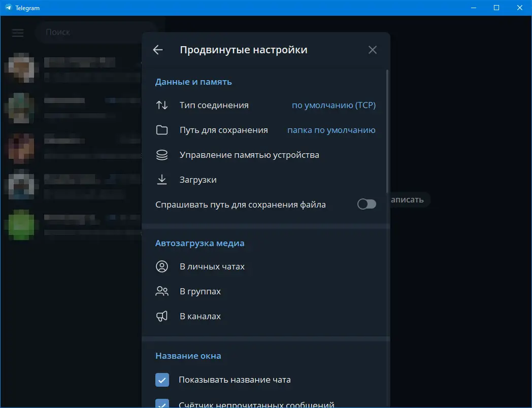Open the Загрузки downloads entry

coord(198,180)
